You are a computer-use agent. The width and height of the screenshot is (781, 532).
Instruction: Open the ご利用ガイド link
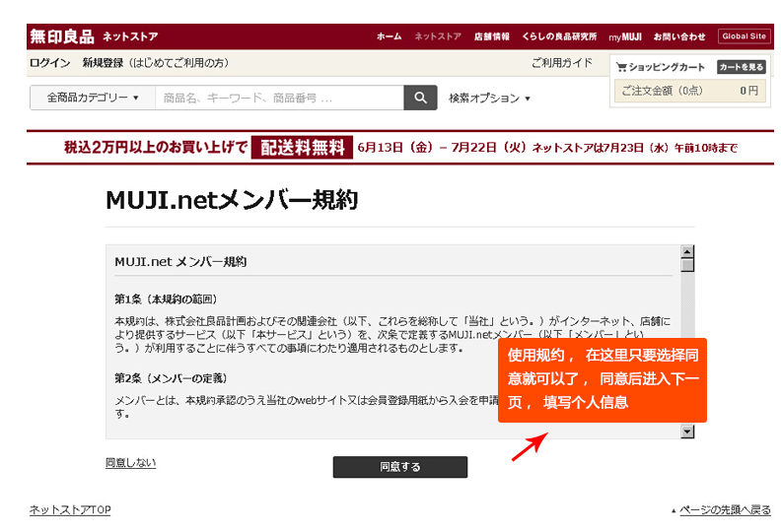(562, 63)
